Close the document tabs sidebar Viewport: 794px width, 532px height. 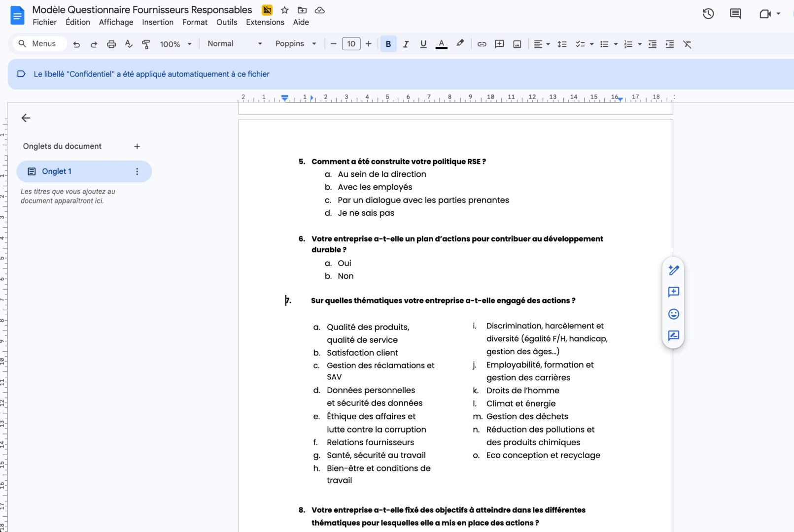[x=26, y=118]
